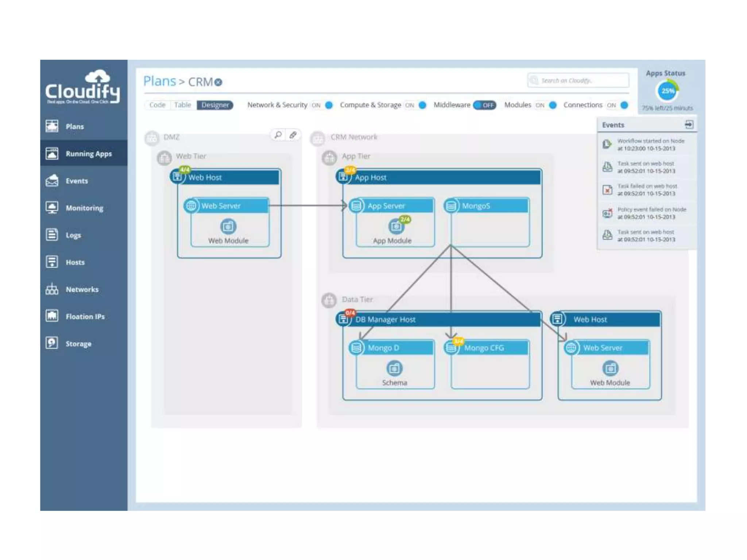Open Storage from sidebar icon
The height and width of the screenshot is (560, 747).
pos(52,343)
